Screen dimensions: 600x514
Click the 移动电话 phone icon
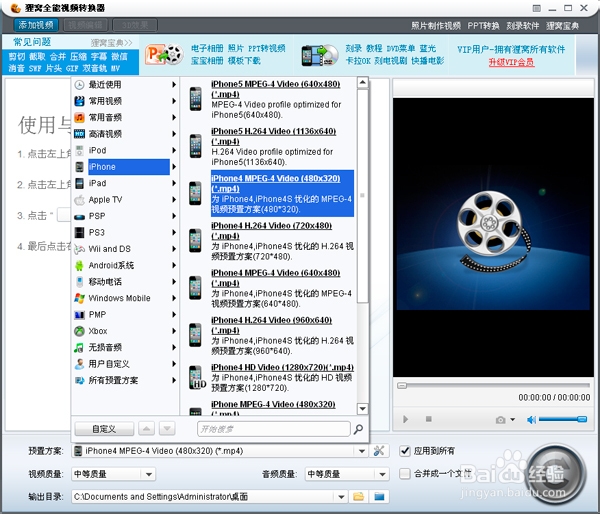point(79,282)
